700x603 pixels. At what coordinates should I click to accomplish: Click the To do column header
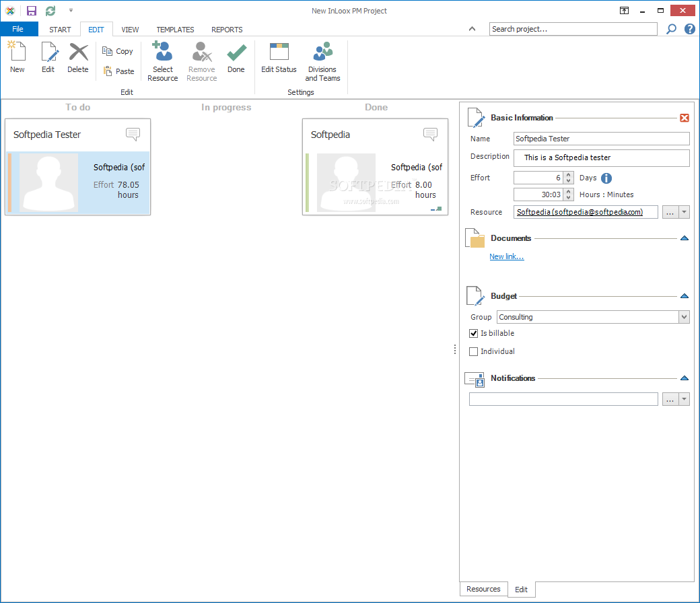[x=77, y=107]
